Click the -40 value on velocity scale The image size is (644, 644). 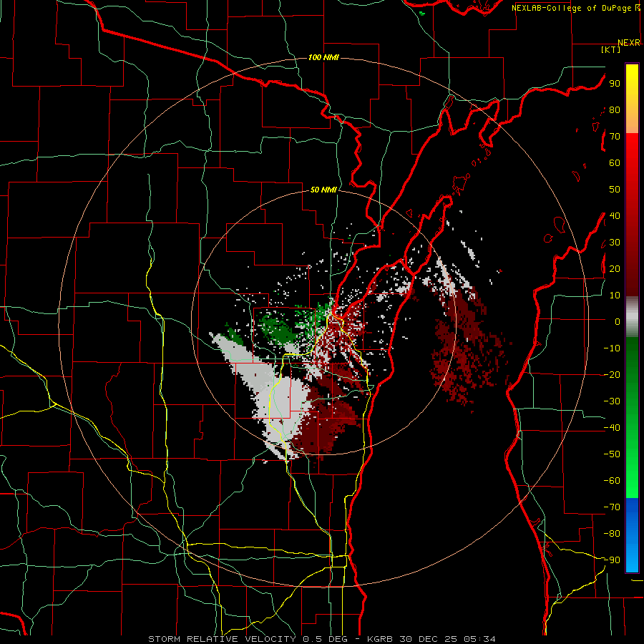pos(612,428)
